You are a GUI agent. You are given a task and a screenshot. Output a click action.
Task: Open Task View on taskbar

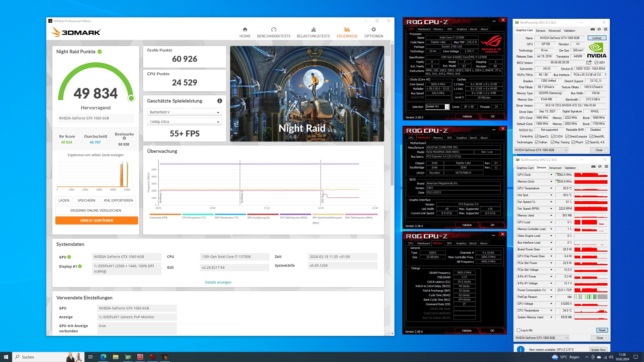click(91, 357)
